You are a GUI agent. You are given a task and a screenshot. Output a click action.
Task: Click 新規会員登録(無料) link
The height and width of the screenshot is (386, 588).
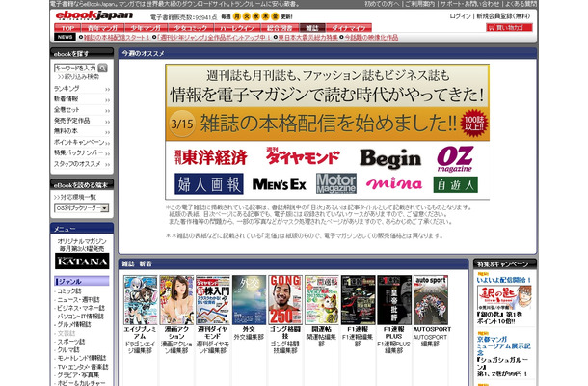click(x=503, y=16)
